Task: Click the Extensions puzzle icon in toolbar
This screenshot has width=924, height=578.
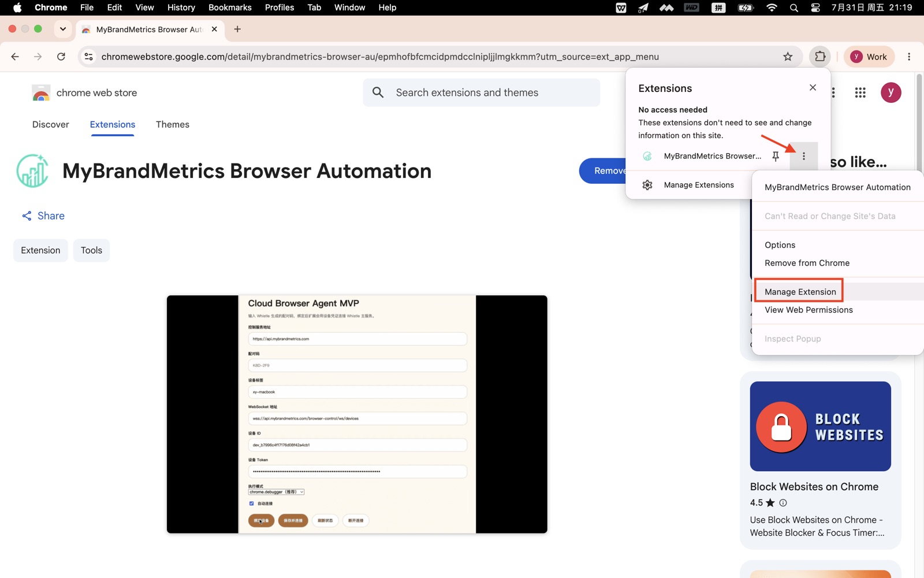Action: point(820,57)
